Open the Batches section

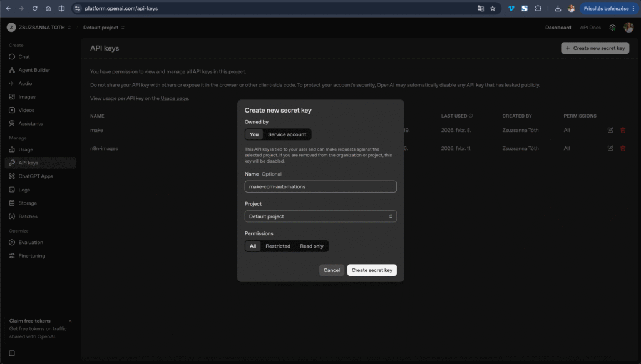click(x=29, y=216)
